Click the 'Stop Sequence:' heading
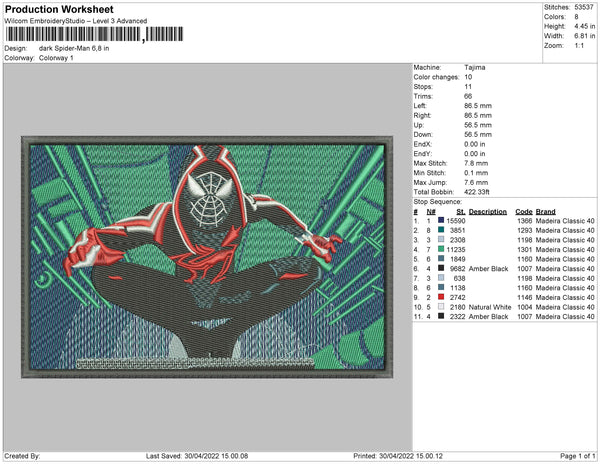 coord(437,202)
